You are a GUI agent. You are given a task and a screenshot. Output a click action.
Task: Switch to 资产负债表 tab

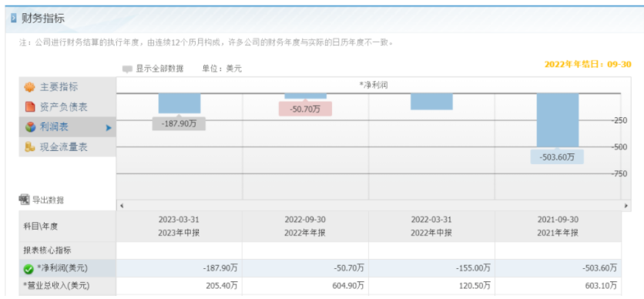click(x=67, y=107)
